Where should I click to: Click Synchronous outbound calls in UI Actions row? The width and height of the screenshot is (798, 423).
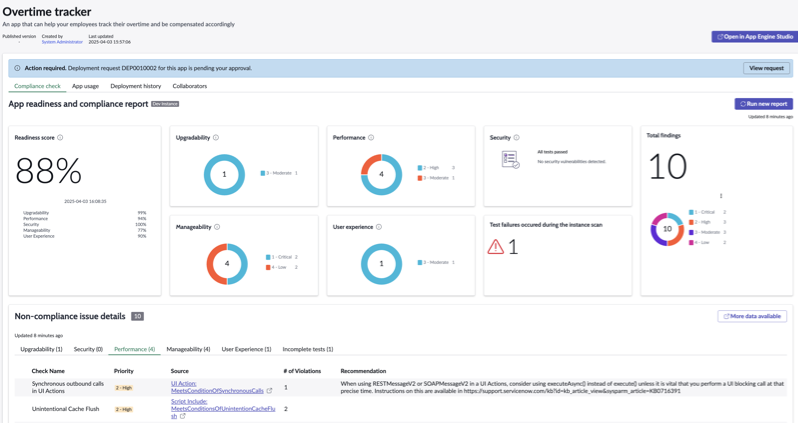(401, 387)
